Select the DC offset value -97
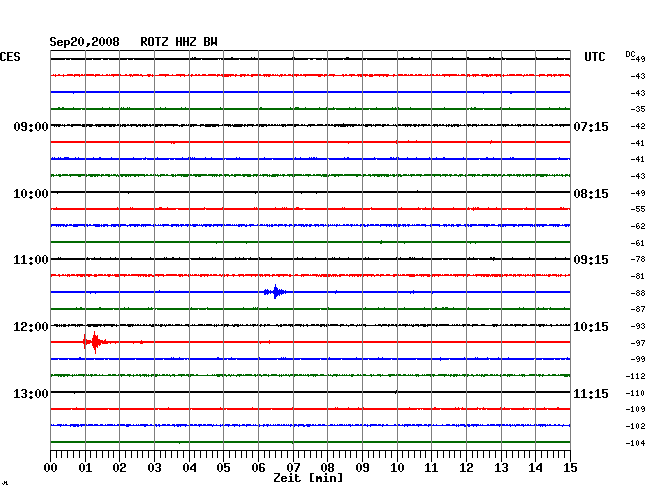The height and width of the screenshot is (494, 650). [x=638, y=343]
